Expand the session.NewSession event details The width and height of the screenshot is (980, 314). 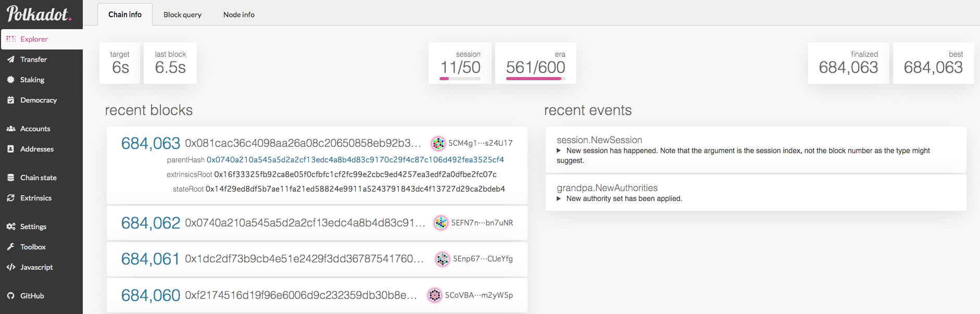coord(559,150)
